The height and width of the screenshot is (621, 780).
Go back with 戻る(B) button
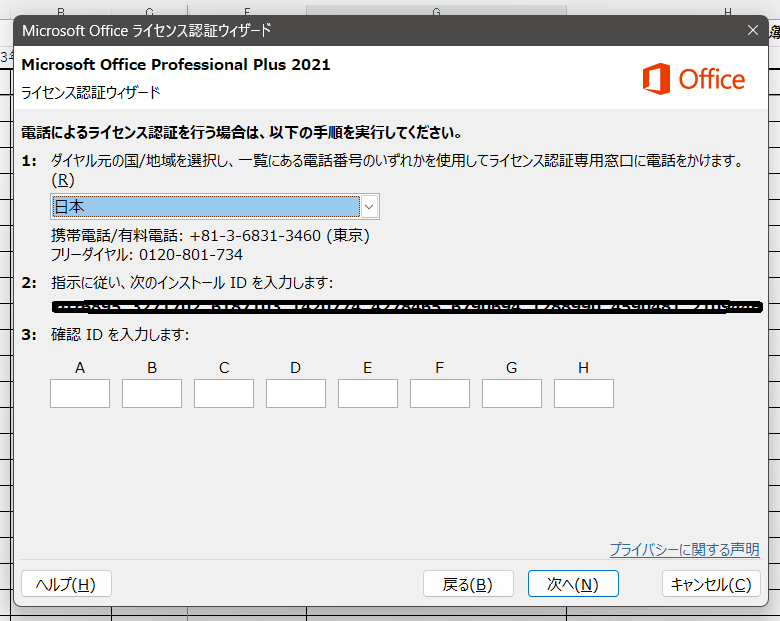pyautogui.click(x=468, y=584)
